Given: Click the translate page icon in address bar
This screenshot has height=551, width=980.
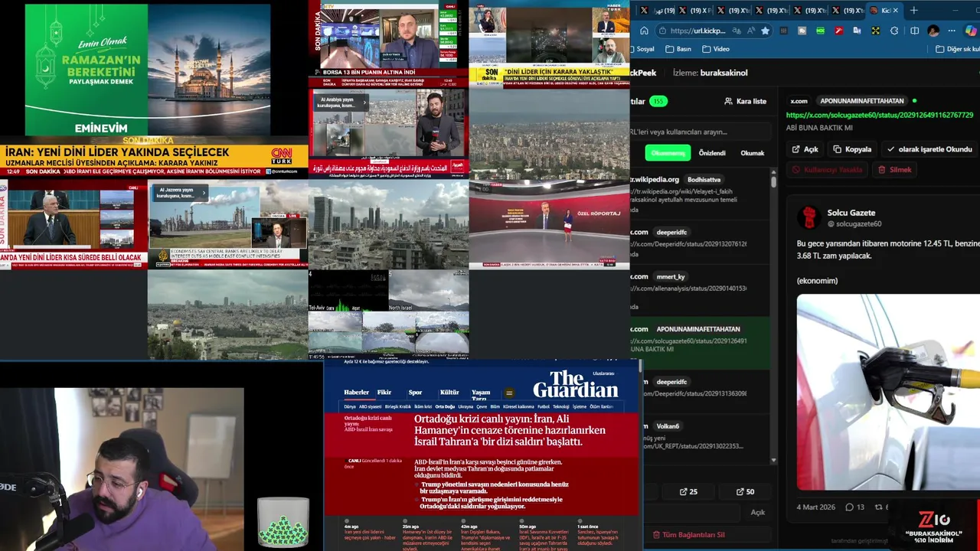Looking at the screenshot, I should pyautogui.click(x=736, y=31).
